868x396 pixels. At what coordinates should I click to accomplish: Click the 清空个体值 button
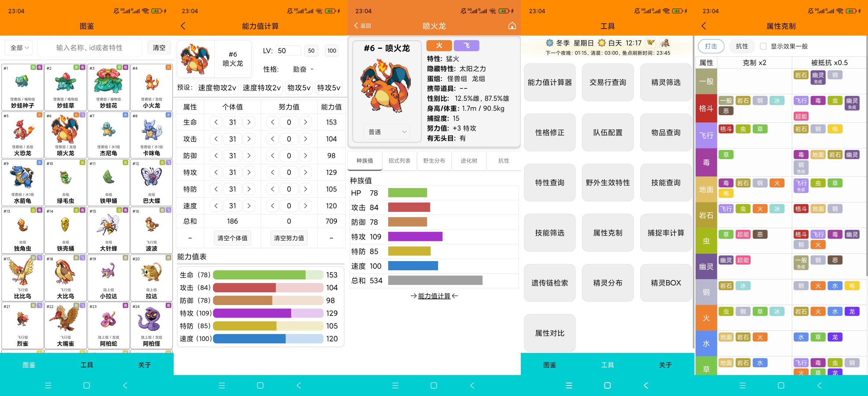point(232,238)
